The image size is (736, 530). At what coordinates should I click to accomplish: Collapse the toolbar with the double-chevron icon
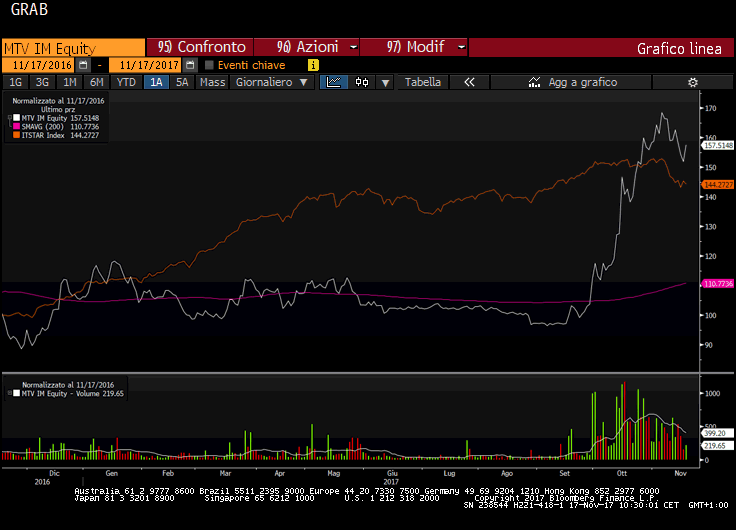click(469, 82)
